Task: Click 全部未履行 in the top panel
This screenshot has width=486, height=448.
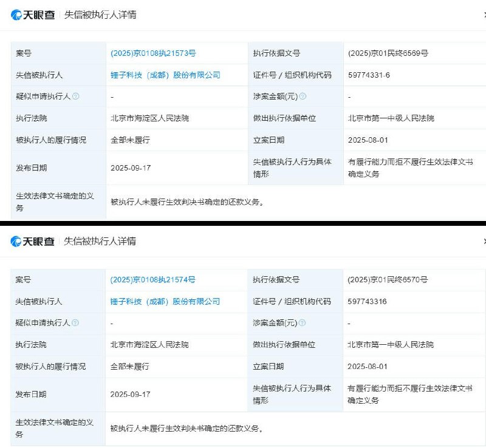Action: 130,140
